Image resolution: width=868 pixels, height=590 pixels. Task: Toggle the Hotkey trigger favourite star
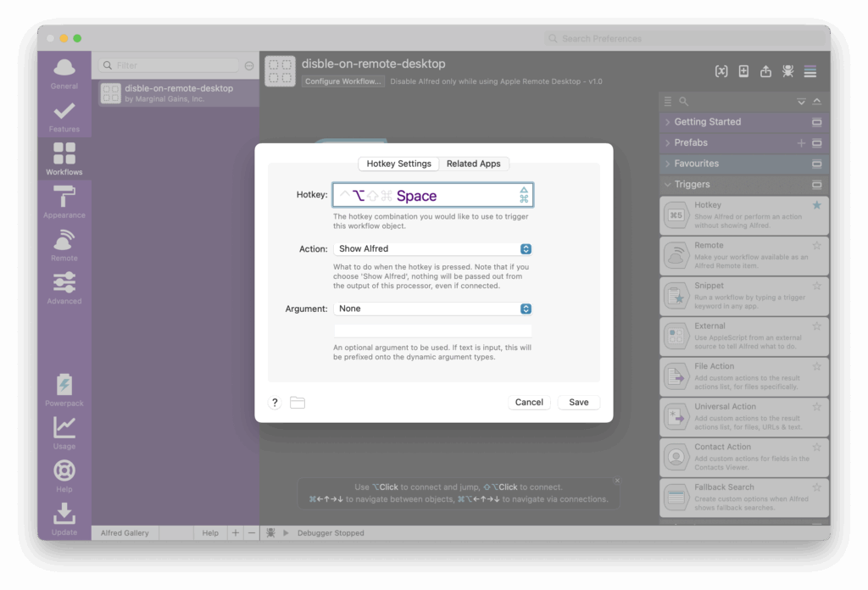[817, 205]
